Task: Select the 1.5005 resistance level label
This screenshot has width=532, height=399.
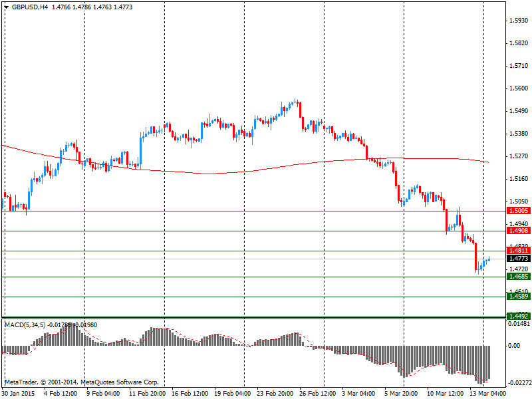Action: pos(519,211)
